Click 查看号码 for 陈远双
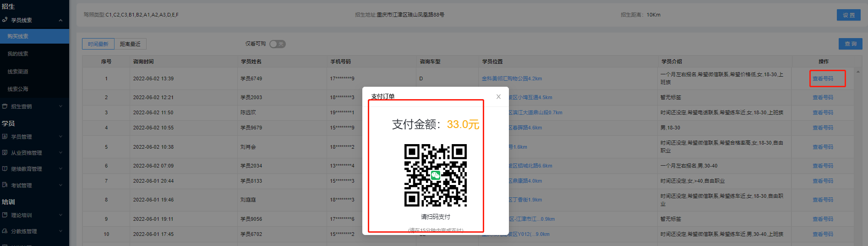Screen dimensions: 868x246 823,112
